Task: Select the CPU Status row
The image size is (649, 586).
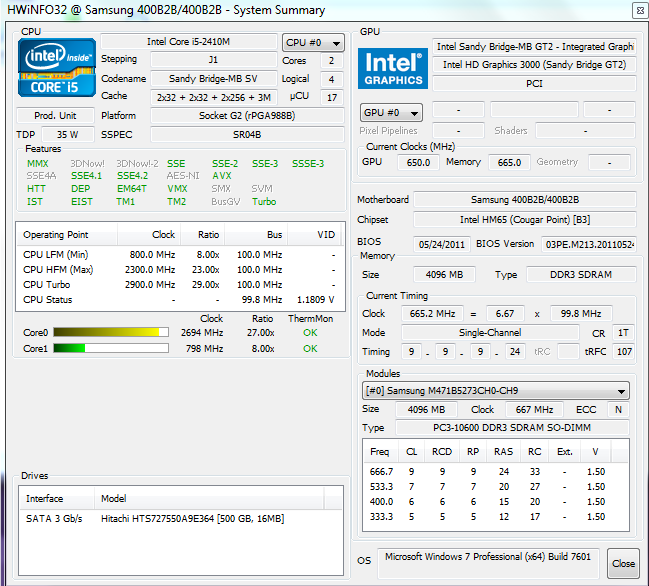Action: [x=180, y=300]
